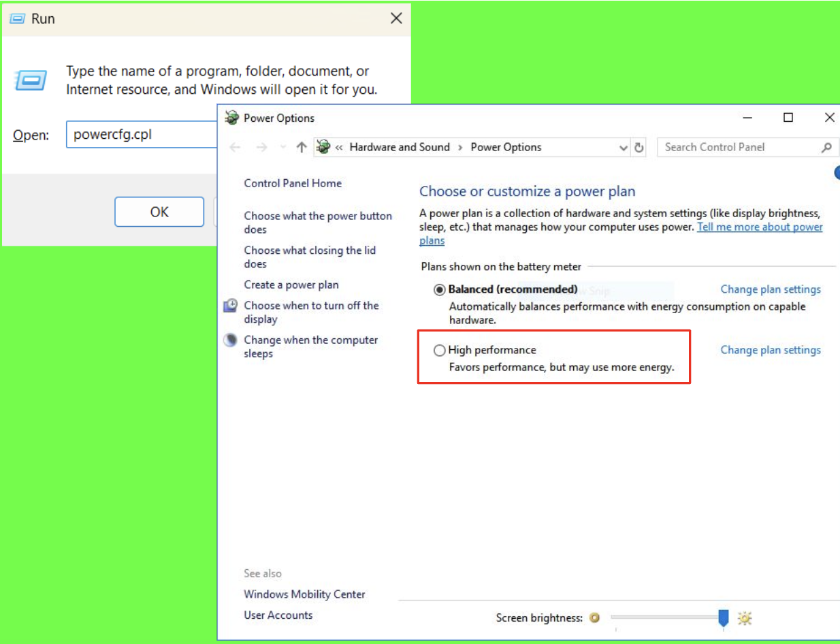Click the large Run program icon

tap(31, 80)
